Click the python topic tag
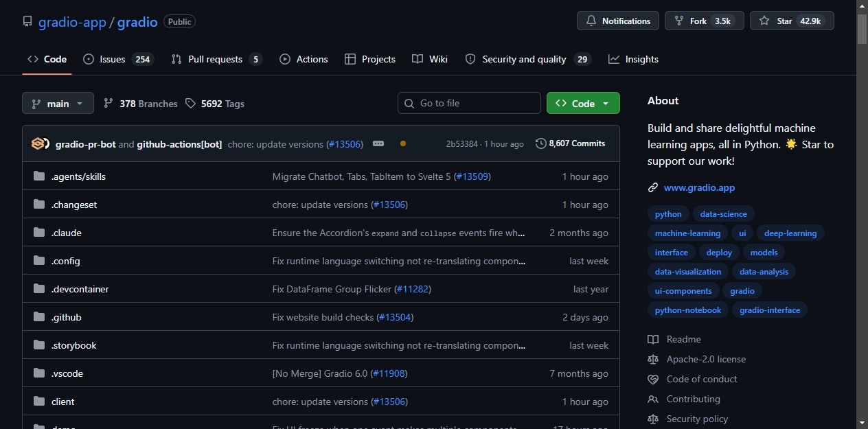Image resolution: width=868 pixels, height=429 pixels. tap(668, 214)
